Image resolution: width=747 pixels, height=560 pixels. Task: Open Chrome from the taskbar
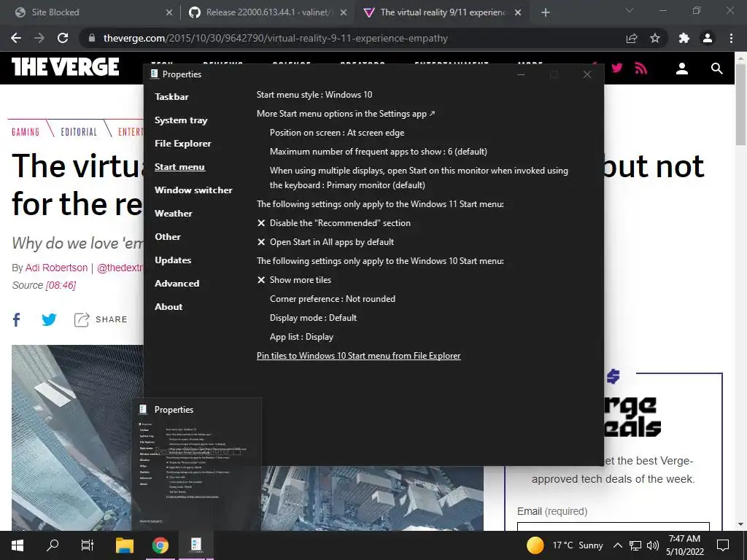pyautogui.click(x=160, y=545)
